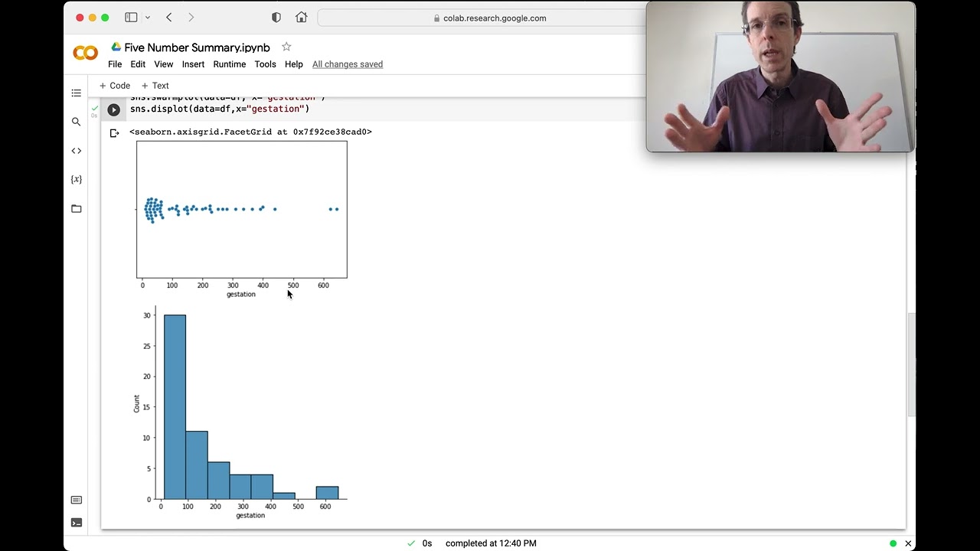The width and height of the screenshot is (980, 551).
Task: Click the webcam video overlay
Action: pyautogui.click(x=780, y=77)
